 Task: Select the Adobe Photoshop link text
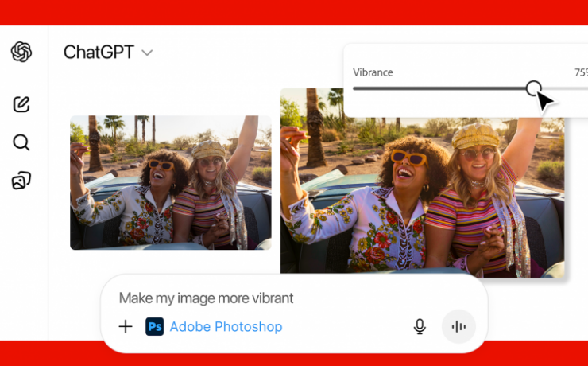click(x=226, y=326)
